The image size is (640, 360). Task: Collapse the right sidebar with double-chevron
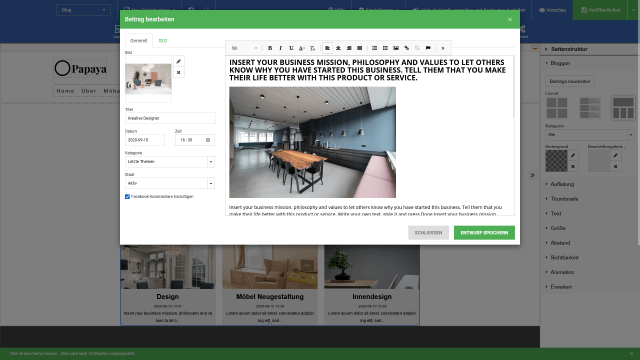point(532,175)
